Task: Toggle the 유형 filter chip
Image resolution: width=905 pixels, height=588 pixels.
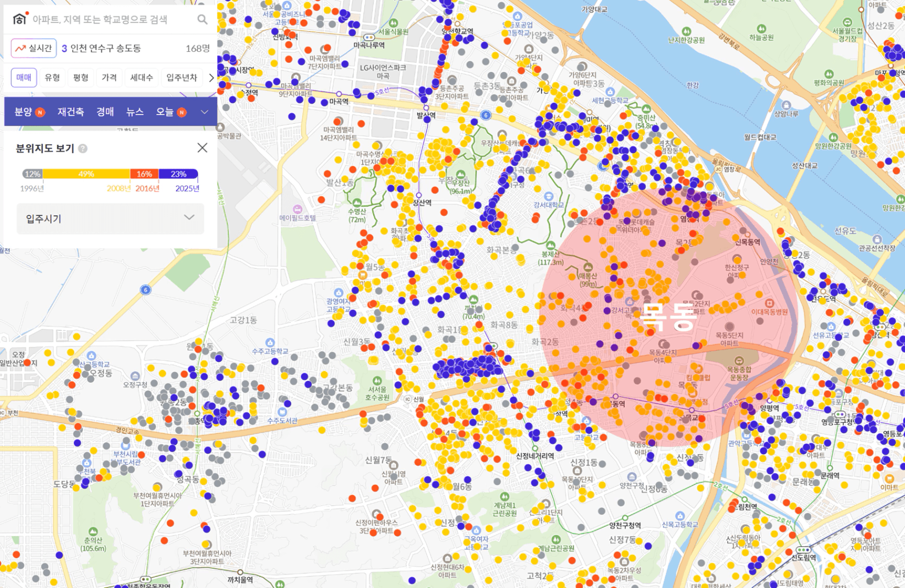Action: coord(52,78)
